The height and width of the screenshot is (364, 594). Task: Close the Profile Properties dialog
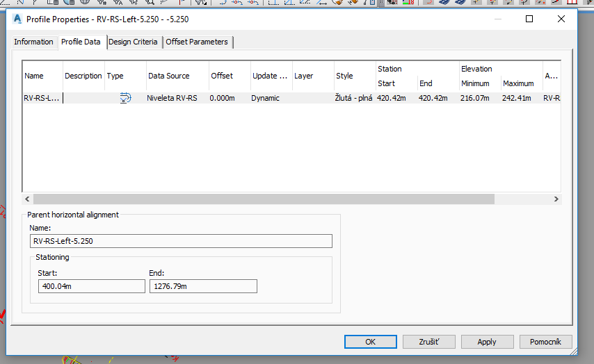tap(561, 19)
